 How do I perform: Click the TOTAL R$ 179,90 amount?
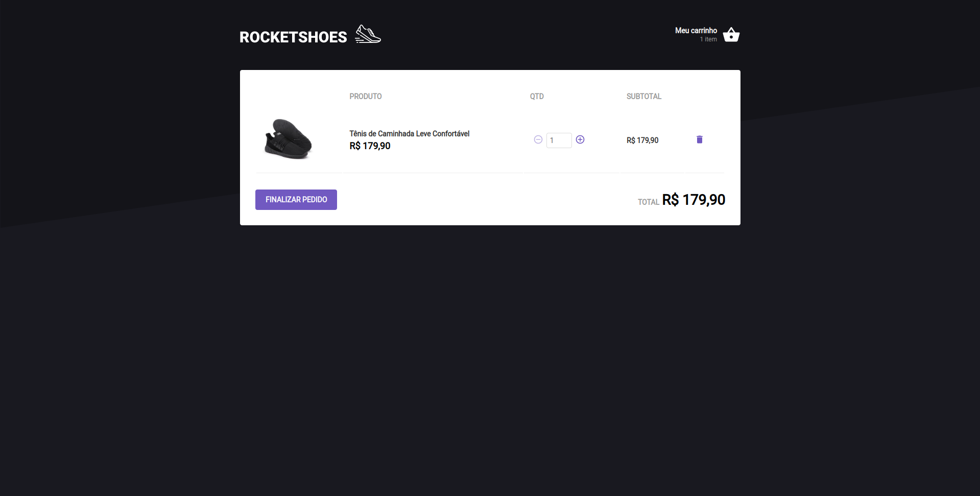click(x=694, y=200)
